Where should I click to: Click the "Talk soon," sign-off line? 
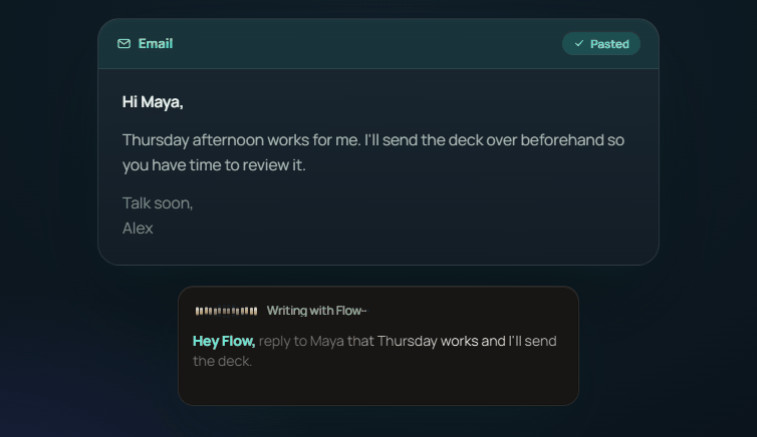point(157,203)
